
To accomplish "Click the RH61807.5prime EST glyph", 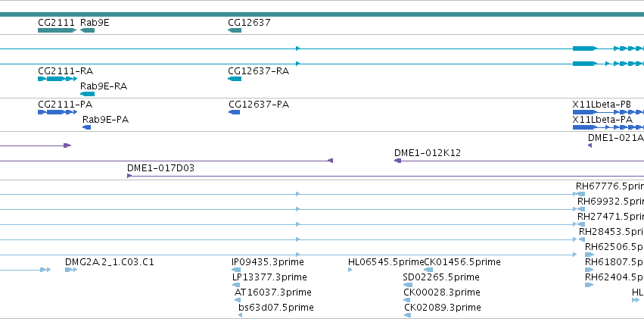I will coord(590,270).
